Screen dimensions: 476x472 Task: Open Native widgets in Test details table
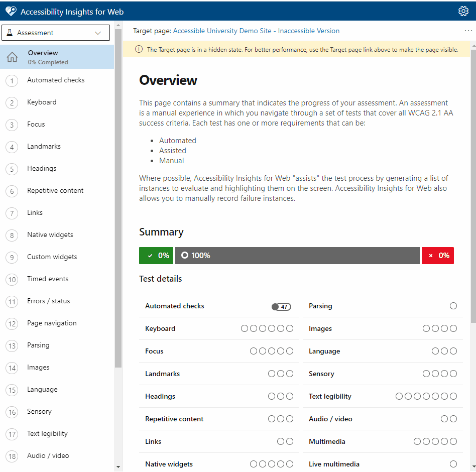(x=169, y=464)
